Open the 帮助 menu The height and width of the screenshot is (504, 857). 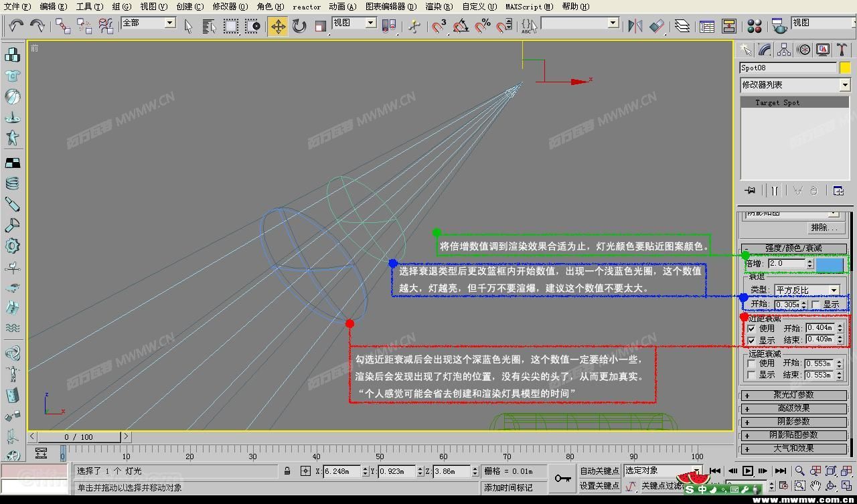pos(576,7)
